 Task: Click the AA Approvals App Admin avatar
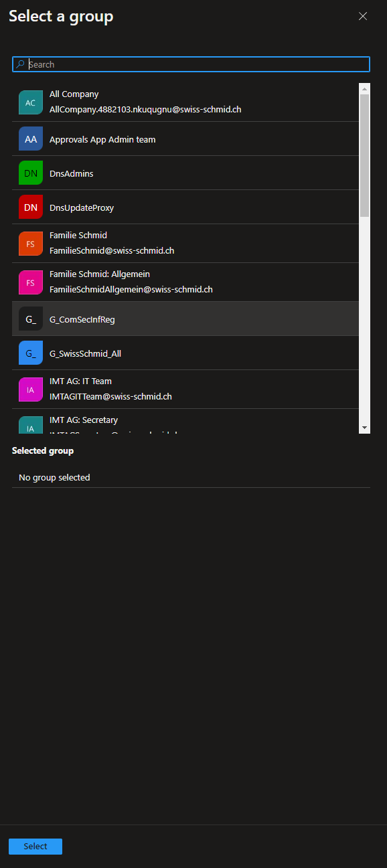(x=31, y=139)
